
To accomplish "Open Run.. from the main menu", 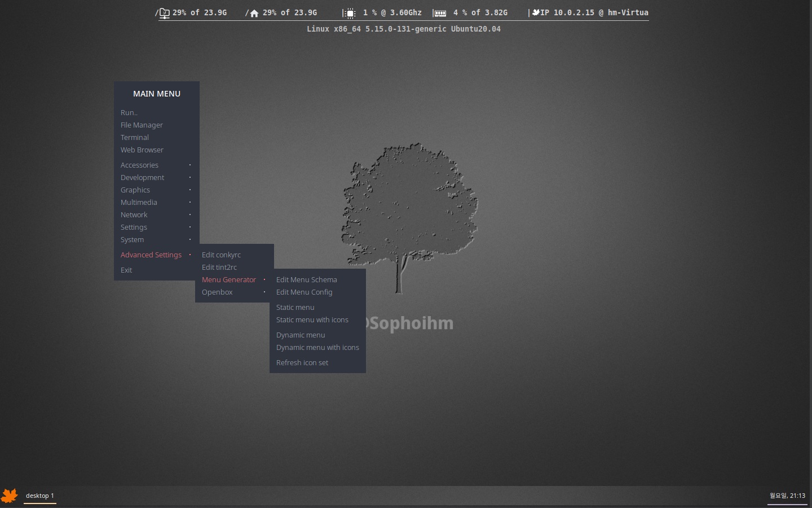I will coord(129,112).
